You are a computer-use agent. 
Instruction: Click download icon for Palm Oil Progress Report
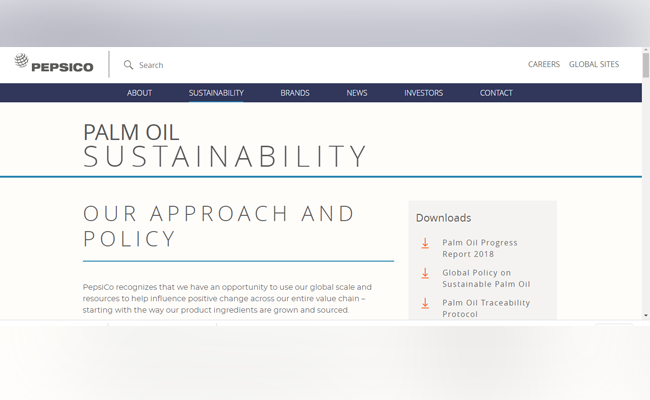[425, 243]
